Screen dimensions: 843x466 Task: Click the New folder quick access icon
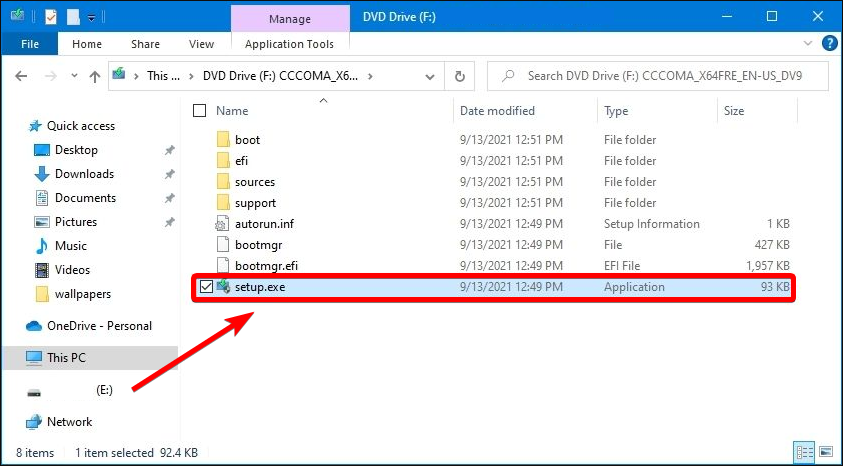[x=73, y=17]
